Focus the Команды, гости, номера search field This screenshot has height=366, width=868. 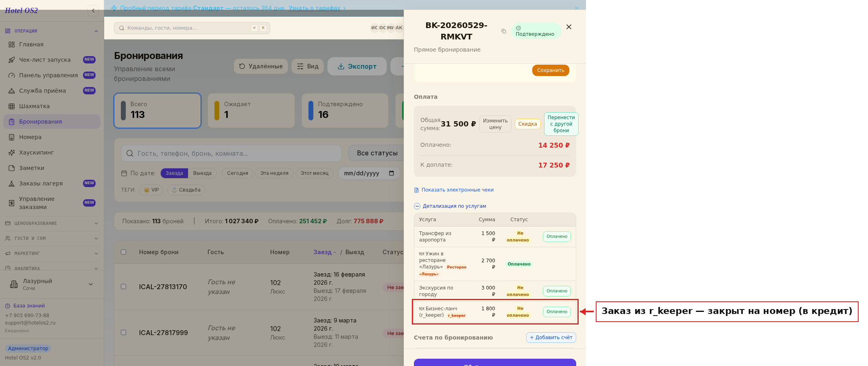point(192,28)
